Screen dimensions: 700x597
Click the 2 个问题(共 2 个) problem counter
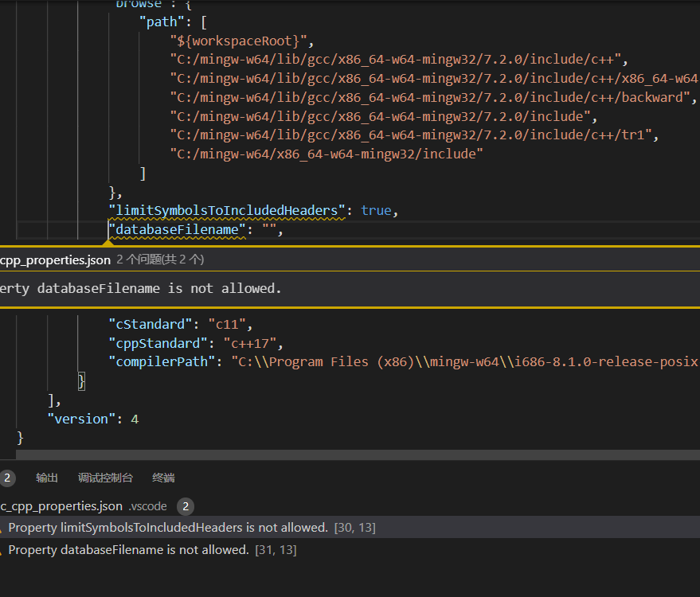tap(160, 259)
